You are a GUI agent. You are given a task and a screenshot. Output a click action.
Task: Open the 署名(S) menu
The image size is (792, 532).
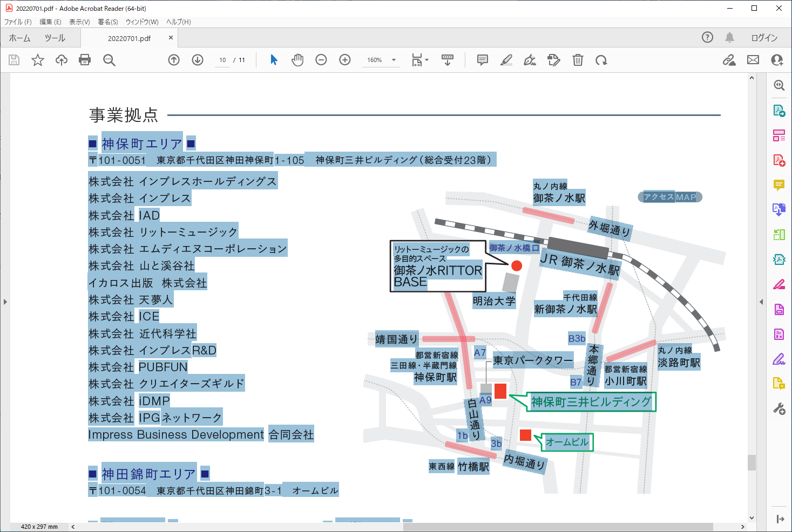[108, 22]
